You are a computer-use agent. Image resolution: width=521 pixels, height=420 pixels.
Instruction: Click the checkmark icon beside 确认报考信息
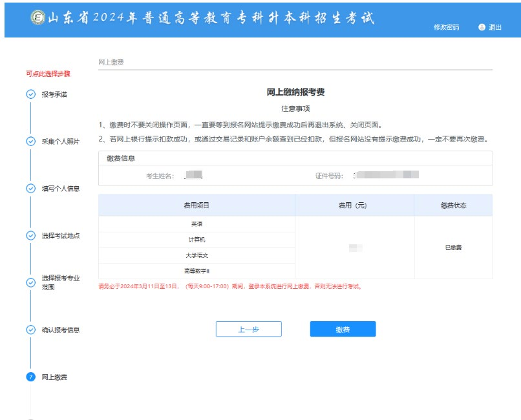(30, 330)
